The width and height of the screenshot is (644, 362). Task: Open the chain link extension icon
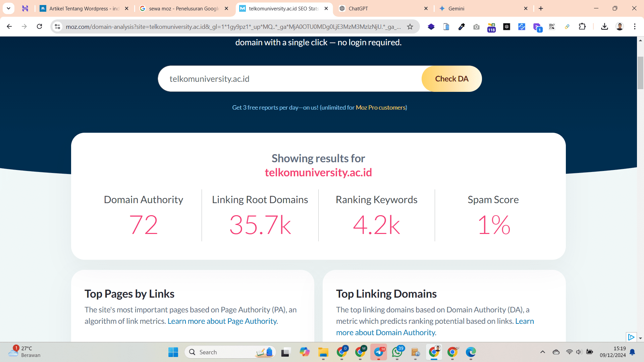pos(567,26)
